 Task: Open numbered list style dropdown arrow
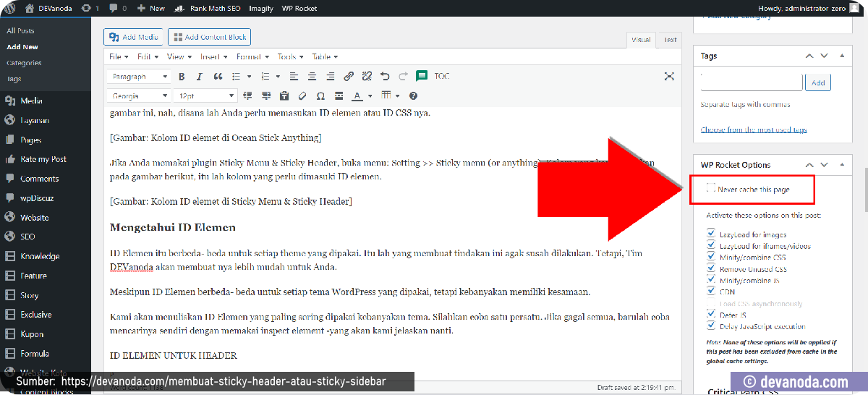coord(278,76)
